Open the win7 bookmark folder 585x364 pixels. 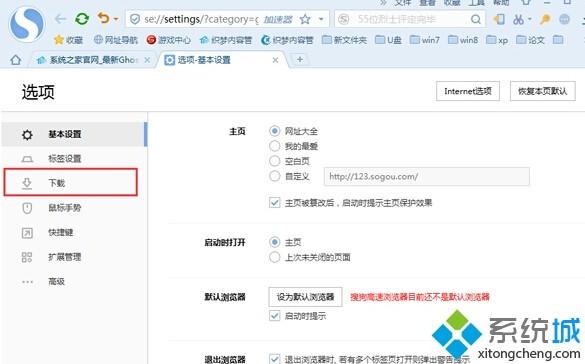click(x=425, y=40)
